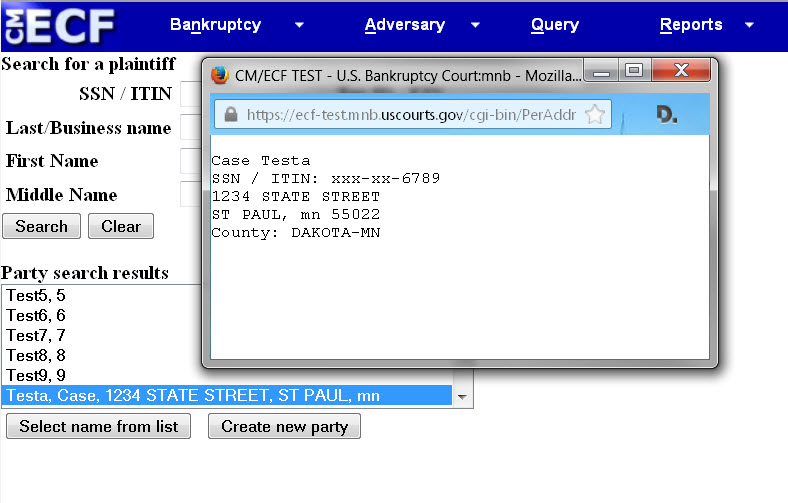Click Select name from list button
This screenshot has height=503, width=788.
point(99,426)
